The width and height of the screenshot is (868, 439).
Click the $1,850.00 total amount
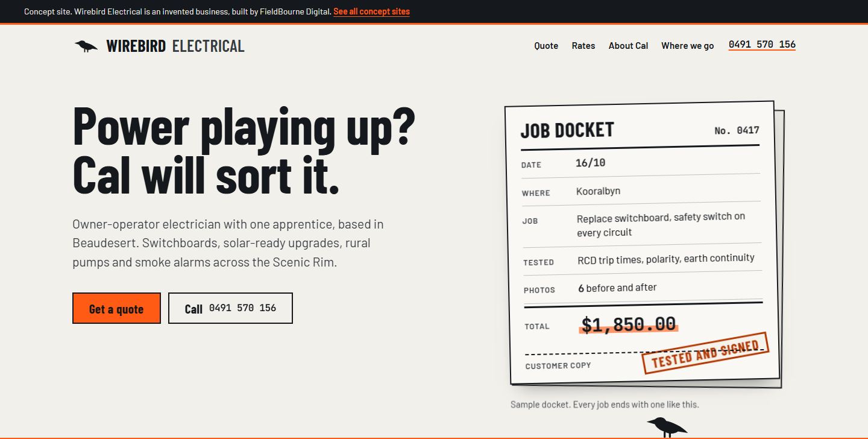click(629, 324)
